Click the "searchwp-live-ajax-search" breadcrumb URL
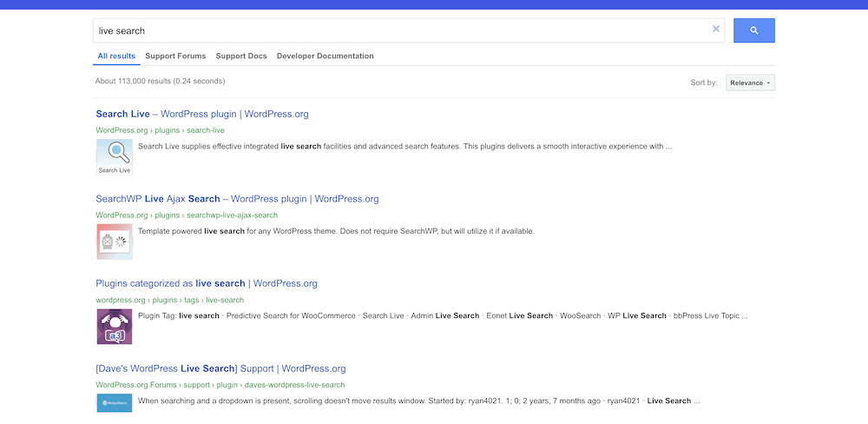This screenshot has width=868, height=424. pyautogui.click(x=187, y=215)
